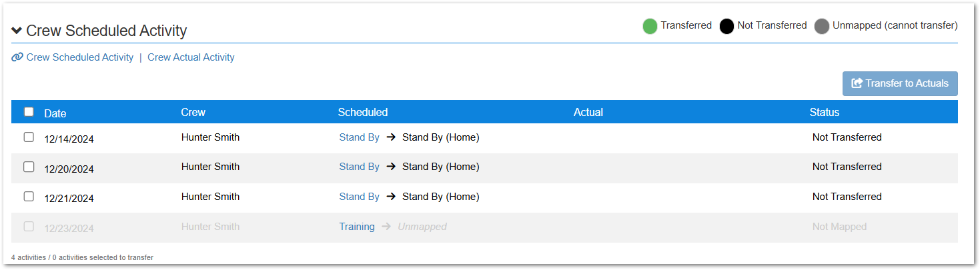The width and height of the screenshot is (980, 270).
Task: Click the green Transferred legend circle
Action: coord(650,27)
